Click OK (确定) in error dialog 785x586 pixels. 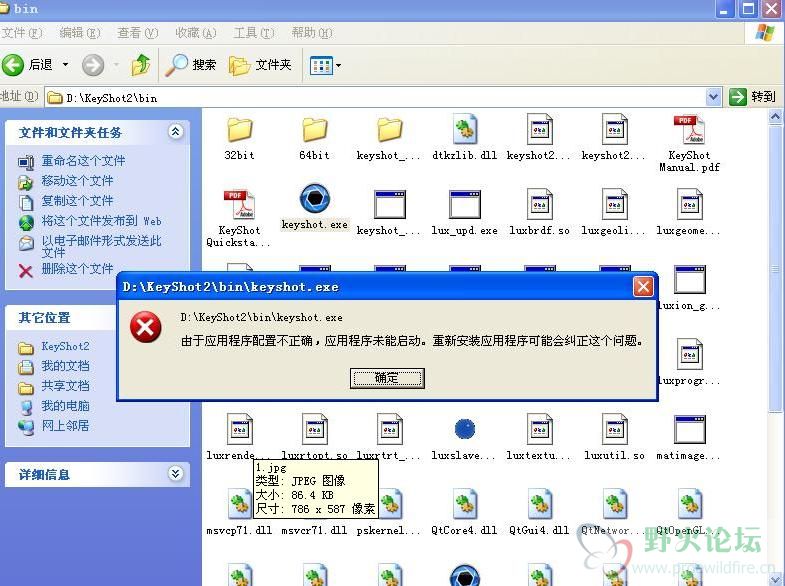(x=387, y=378)
